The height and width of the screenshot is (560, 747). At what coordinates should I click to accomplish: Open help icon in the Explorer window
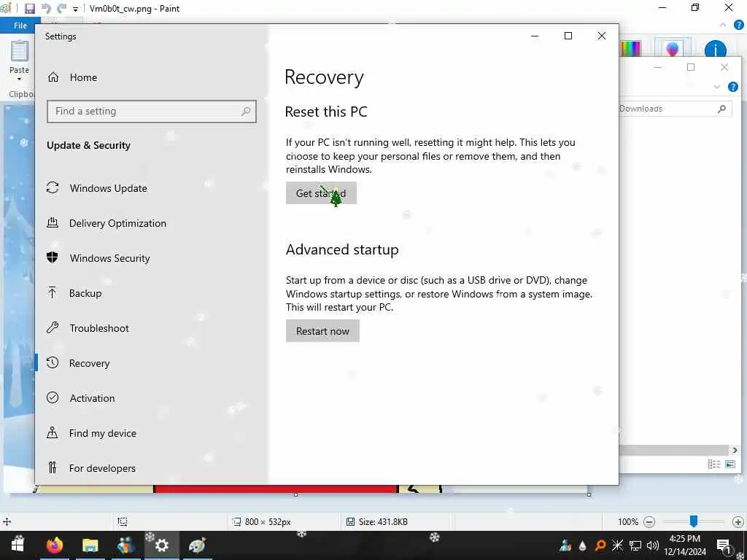[x=733, y=87]
